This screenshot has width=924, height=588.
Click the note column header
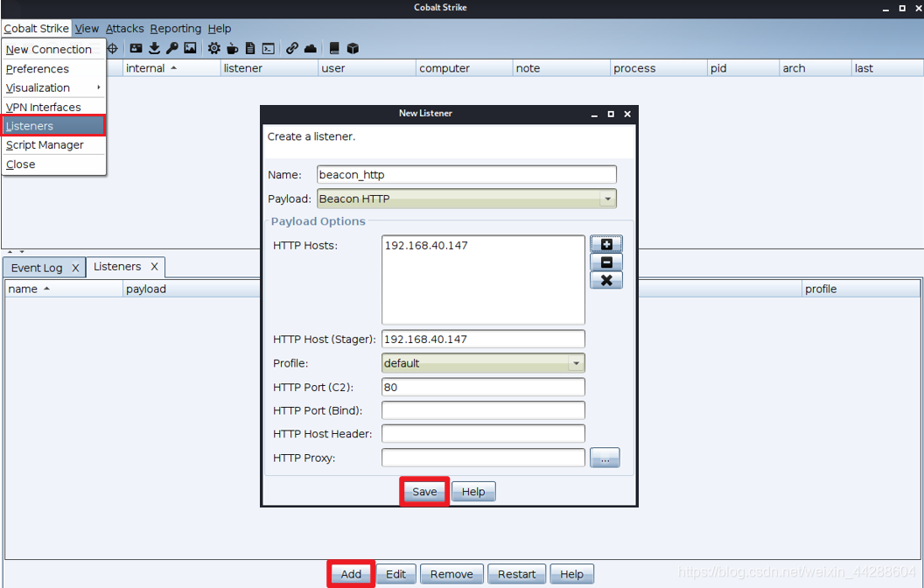click(562, 68)
